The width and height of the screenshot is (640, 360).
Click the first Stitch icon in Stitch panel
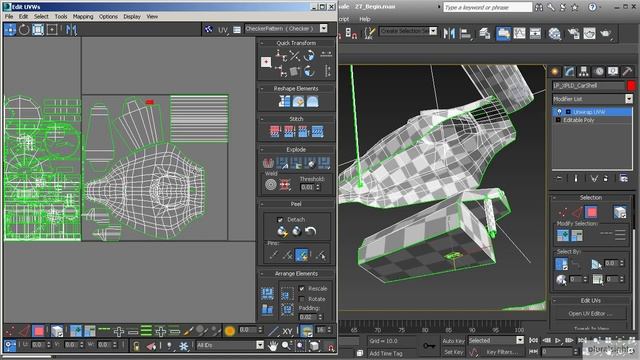pos(275,131)
